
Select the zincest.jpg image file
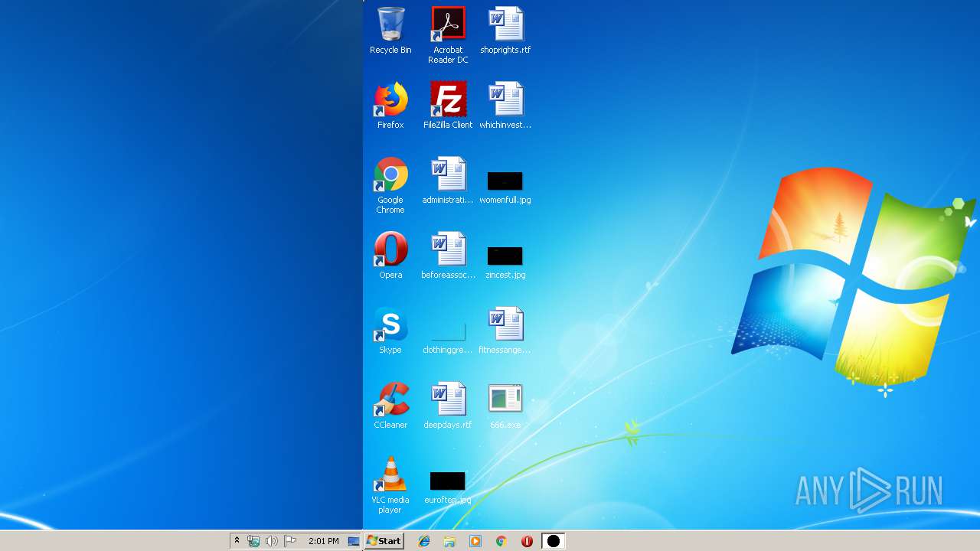point(505,262)
